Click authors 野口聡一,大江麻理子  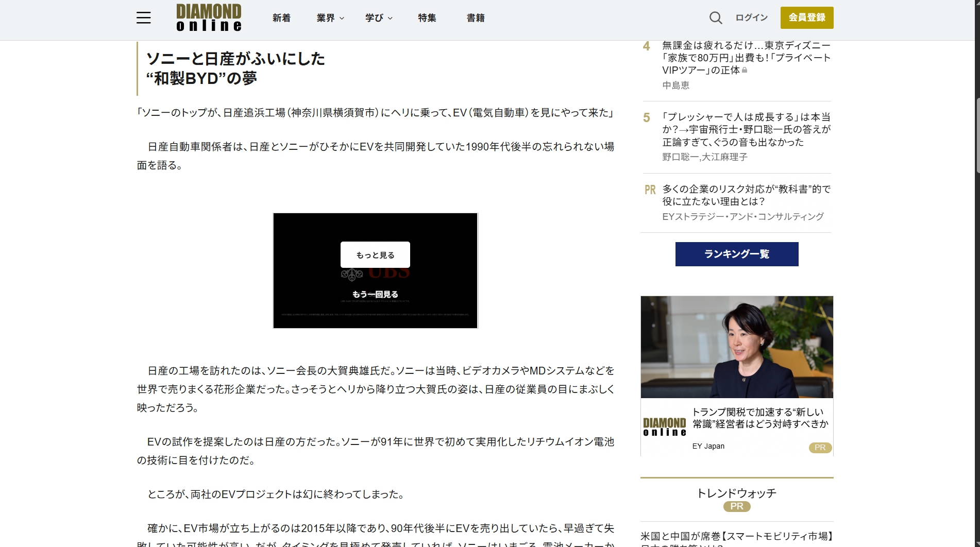704,157
